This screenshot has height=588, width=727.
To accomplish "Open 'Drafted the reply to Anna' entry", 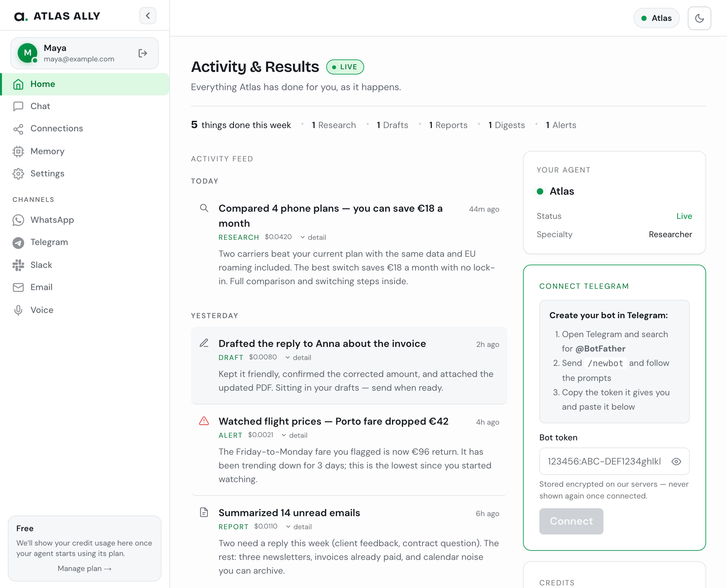I will 322,343.
